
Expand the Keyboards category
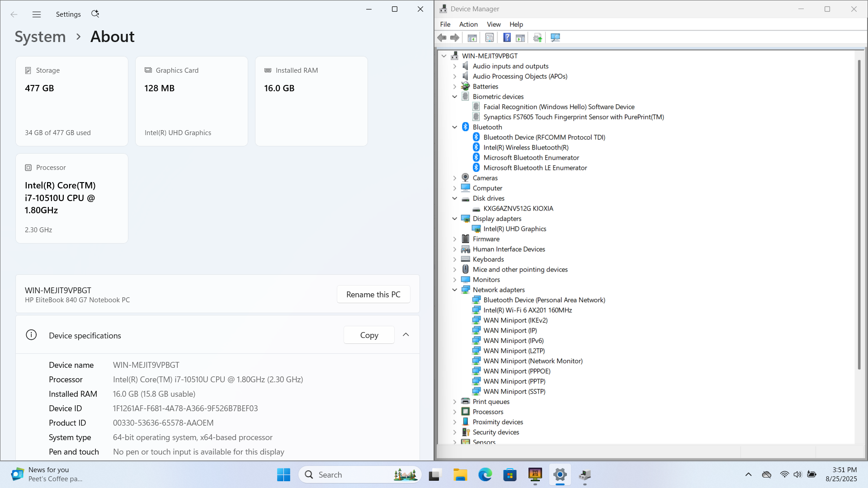pos(455,259)
